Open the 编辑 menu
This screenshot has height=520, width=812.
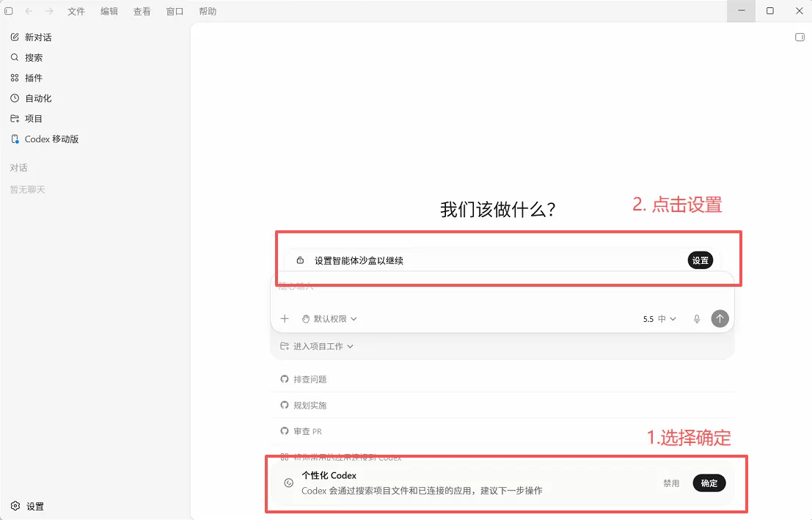(109, 12)
